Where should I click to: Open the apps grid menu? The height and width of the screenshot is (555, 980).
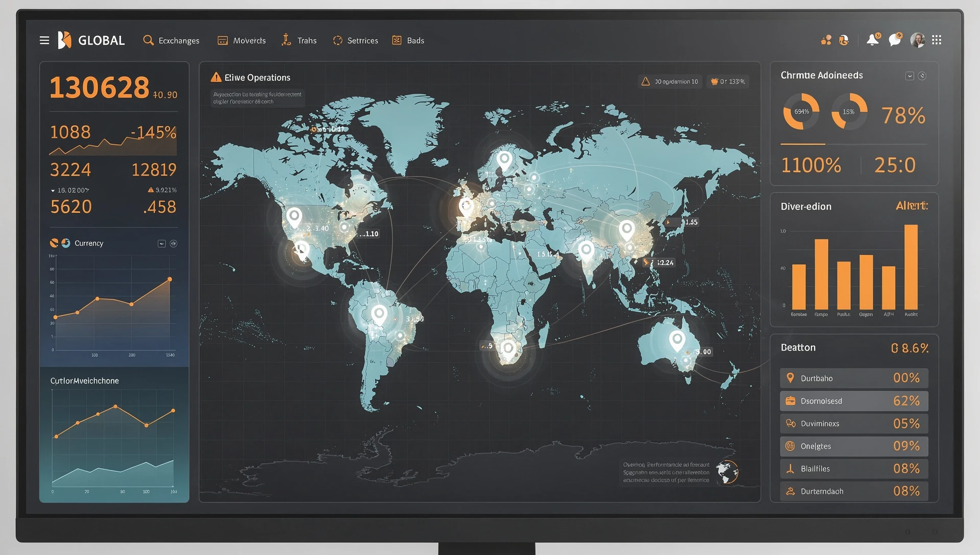937,40
